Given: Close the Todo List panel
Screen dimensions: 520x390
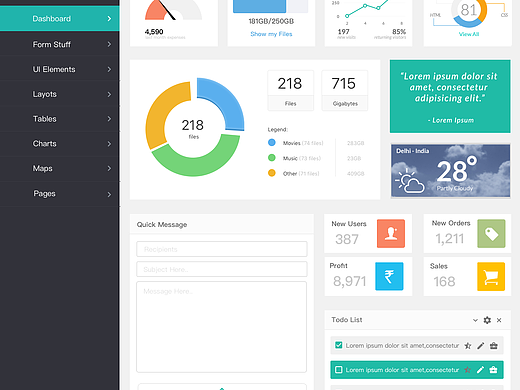Looking at the screenshot, I should (x=499, y=320).
